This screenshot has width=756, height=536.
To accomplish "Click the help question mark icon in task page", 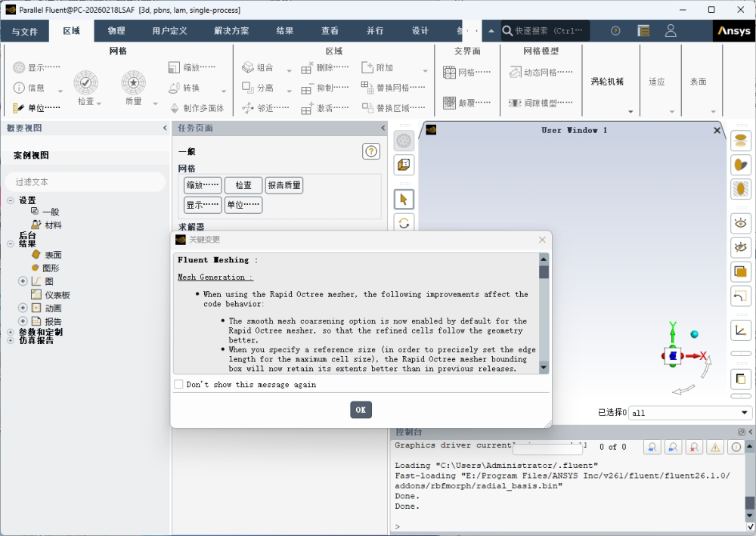I will (x=371, y=151).
